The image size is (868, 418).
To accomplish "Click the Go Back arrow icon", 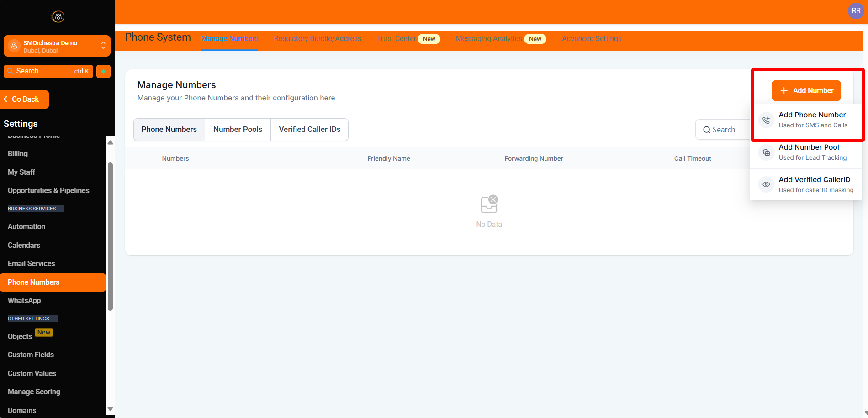I will [x=6, y=99].
